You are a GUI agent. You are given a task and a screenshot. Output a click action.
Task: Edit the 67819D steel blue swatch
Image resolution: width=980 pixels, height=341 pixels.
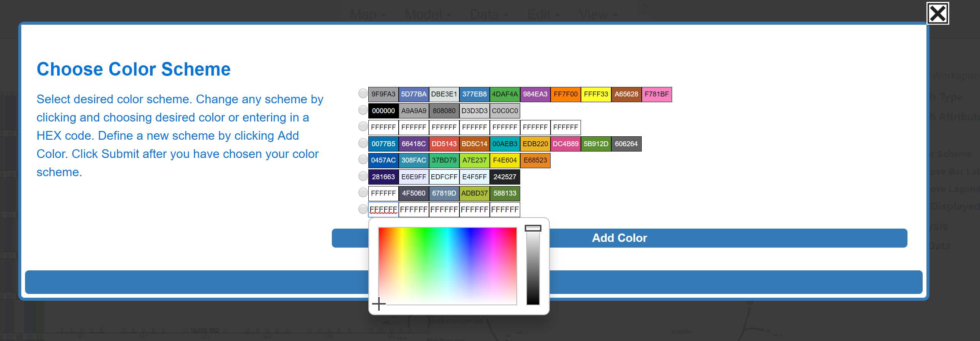tap(444, 193)
